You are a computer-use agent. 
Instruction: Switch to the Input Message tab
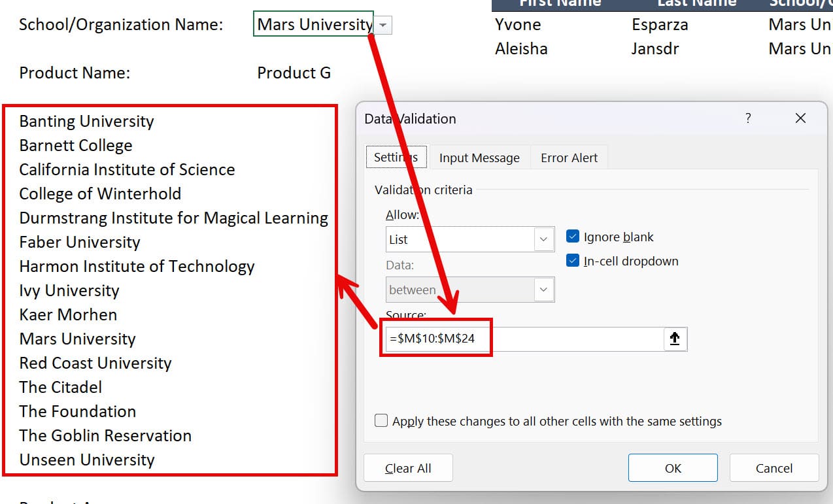(x=479, y=157)
